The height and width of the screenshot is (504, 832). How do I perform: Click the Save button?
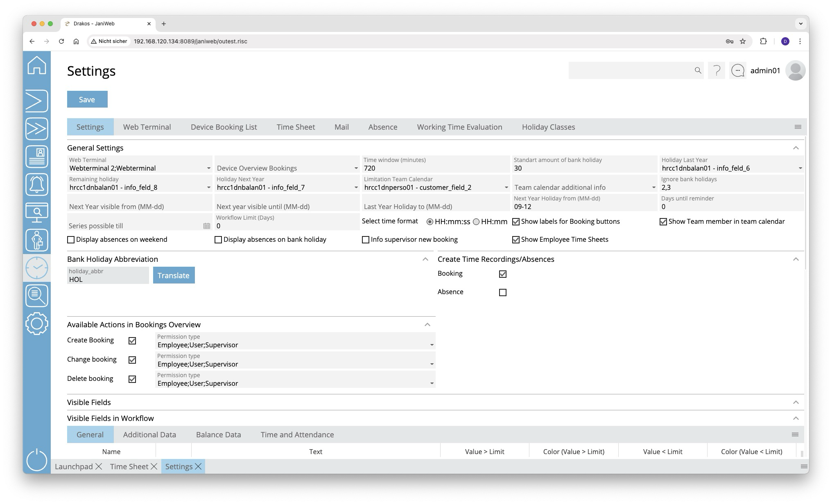[x=87, y=99]
